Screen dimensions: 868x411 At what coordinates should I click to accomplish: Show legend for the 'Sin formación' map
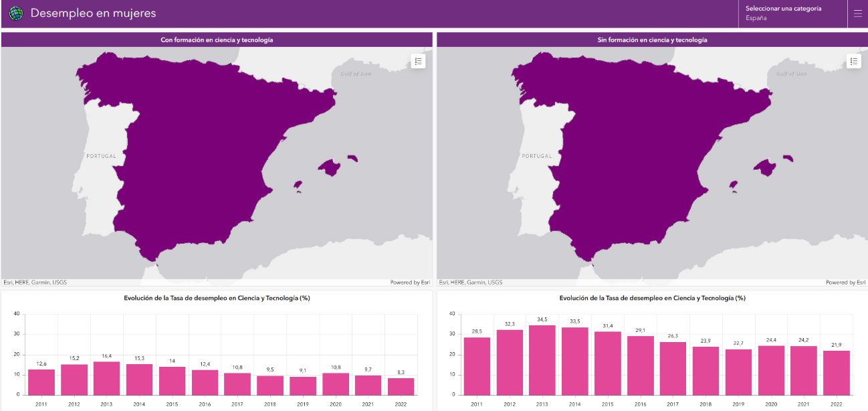tap(853, 62)
